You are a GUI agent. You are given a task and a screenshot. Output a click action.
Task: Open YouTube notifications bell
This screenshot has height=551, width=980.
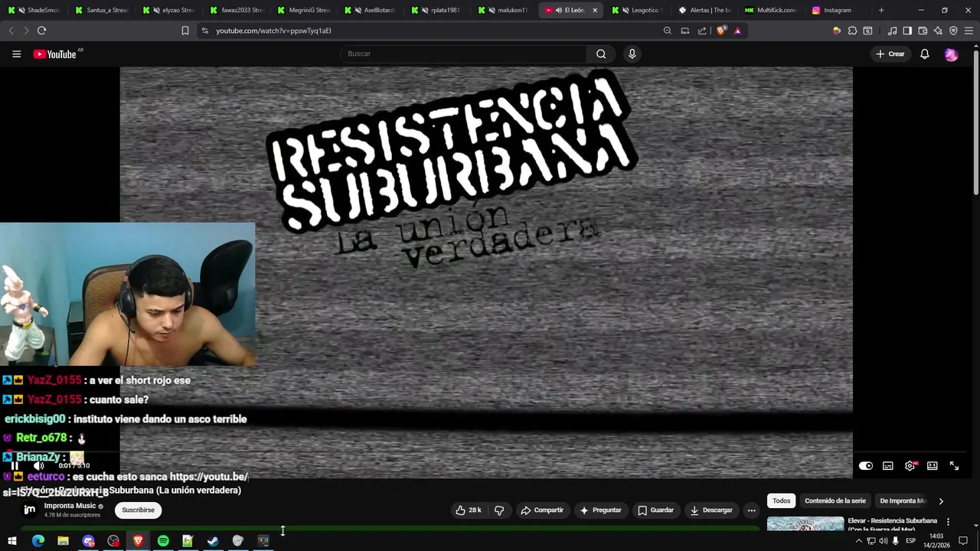coord(924,54)
